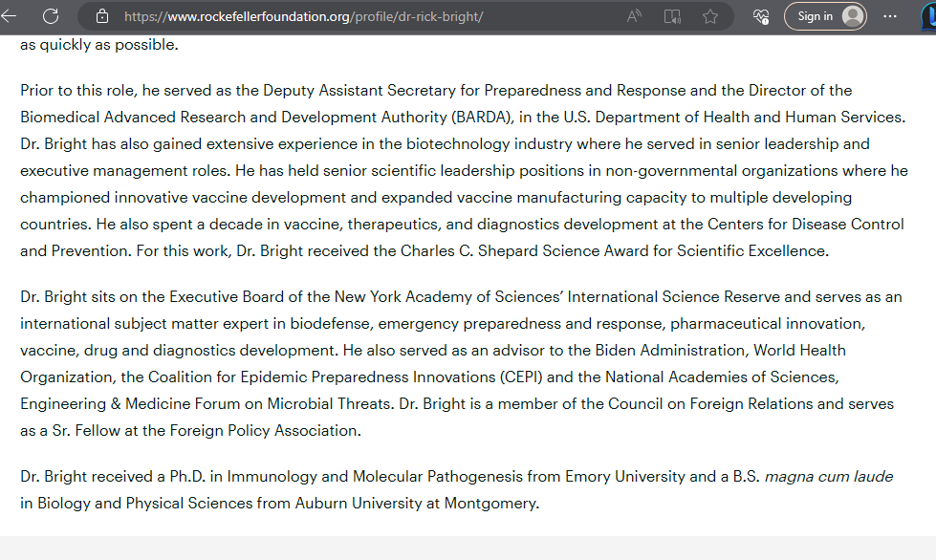The height and width of the screenshot is (560, 936).
Task: Click the text 'Auburn University at Montgomery'
Action: click(416, 504)
